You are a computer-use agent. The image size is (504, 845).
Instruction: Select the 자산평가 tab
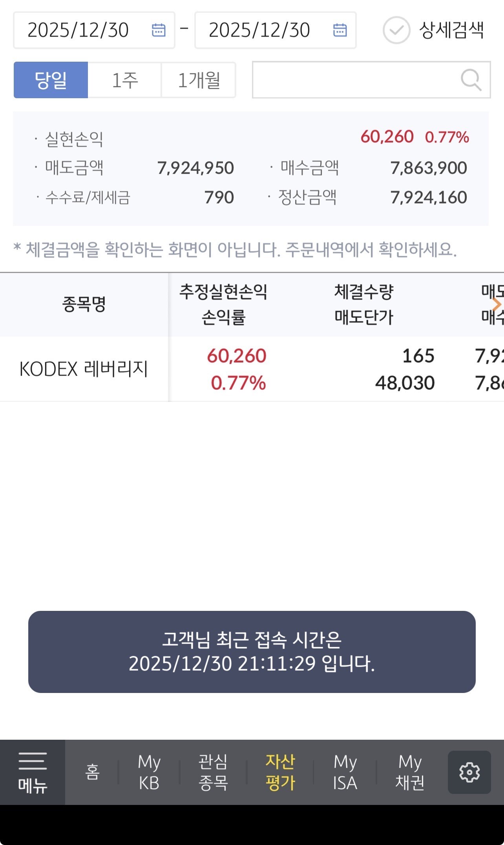coord(280,772)
